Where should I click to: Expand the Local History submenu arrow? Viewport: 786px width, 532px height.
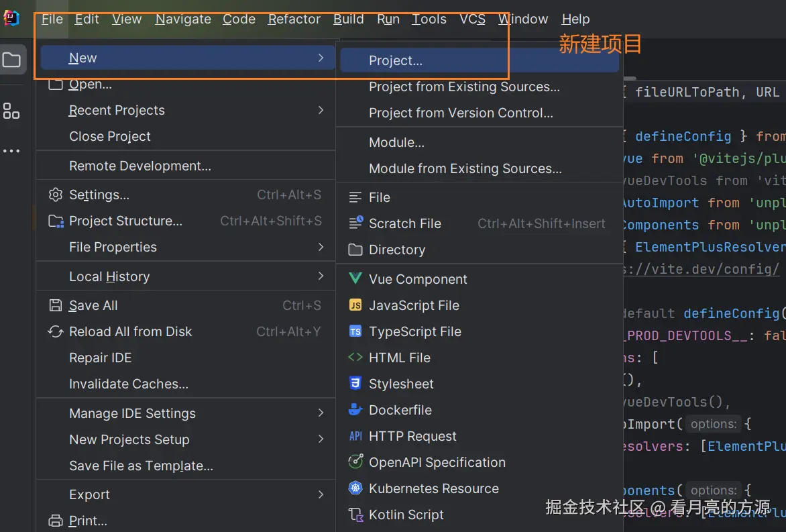coord(321,276)
